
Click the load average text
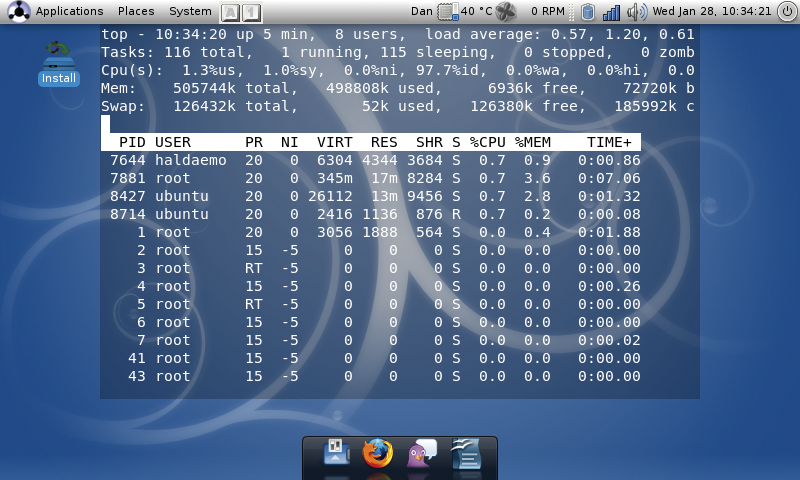point(560,35)
